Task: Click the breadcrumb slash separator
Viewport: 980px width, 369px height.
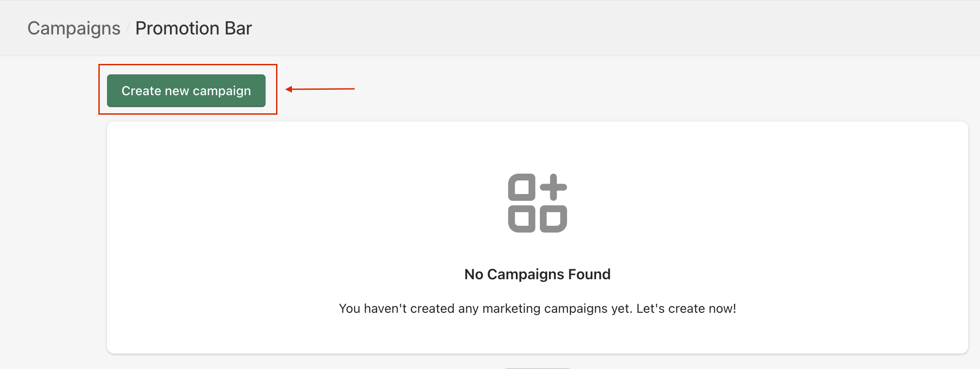Action: click(128, 28)
